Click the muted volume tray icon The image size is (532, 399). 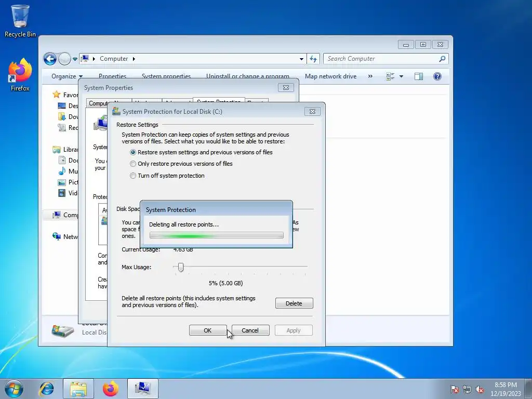coord(480,389)
